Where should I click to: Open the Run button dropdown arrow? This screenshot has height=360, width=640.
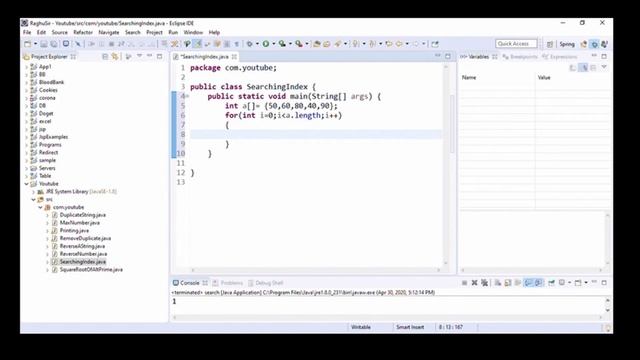pos(273,44)
